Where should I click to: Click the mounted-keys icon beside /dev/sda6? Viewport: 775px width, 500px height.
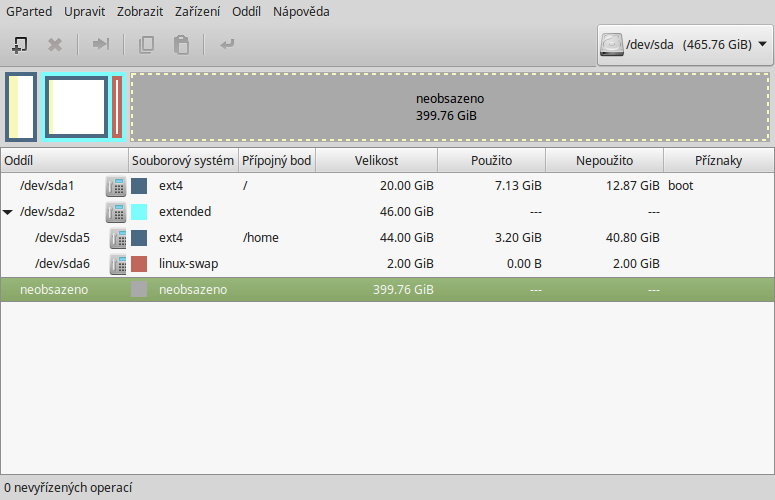click(118, 264)
